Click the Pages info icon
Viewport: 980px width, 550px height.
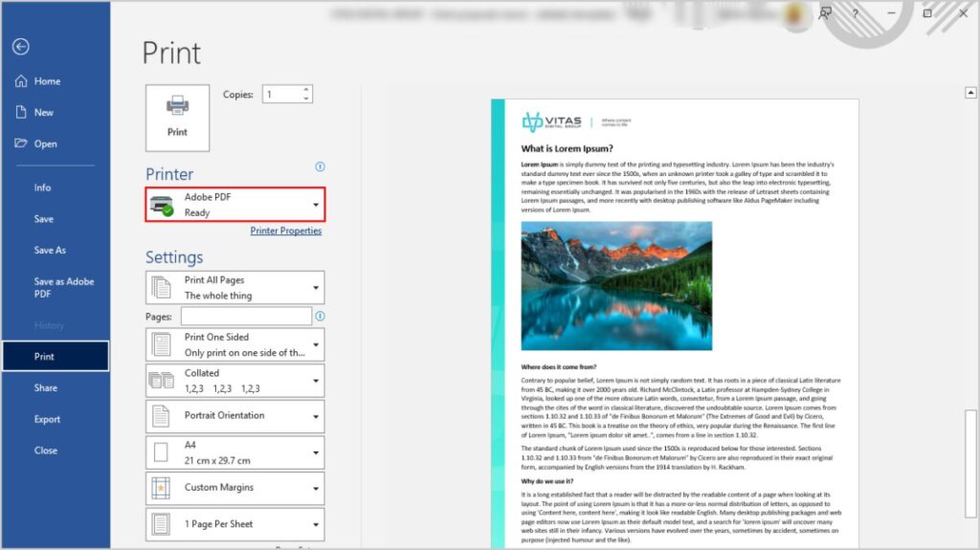coord(320,317)
